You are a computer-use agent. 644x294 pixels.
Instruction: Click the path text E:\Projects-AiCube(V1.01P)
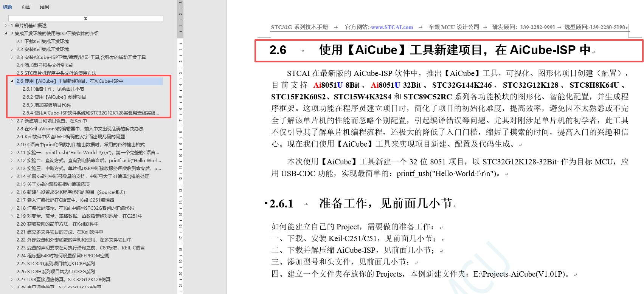click(519, 274)
